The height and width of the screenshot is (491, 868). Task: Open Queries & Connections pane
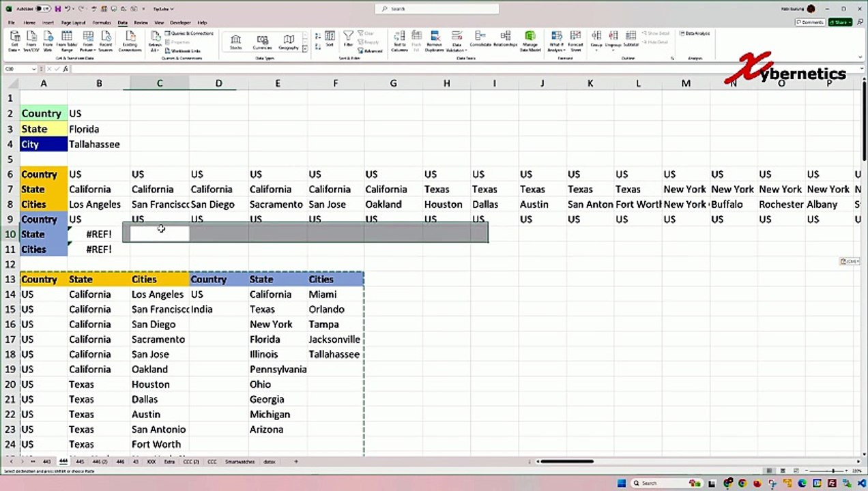(189, 33)
